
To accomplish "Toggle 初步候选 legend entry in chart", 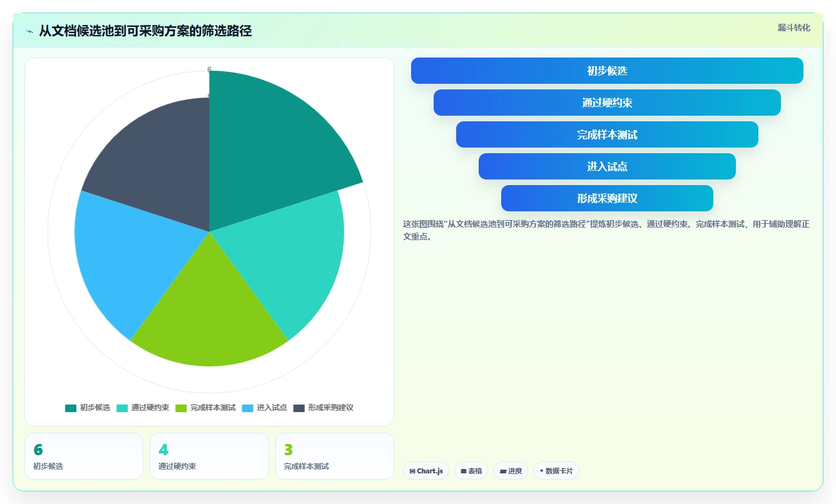I will [x=88, y=408].
